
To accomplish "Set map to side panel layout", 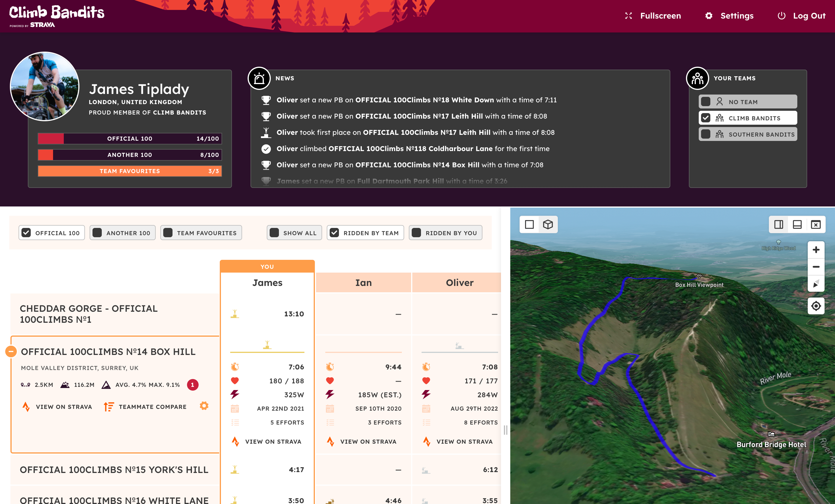I will [x=778, y=224].
